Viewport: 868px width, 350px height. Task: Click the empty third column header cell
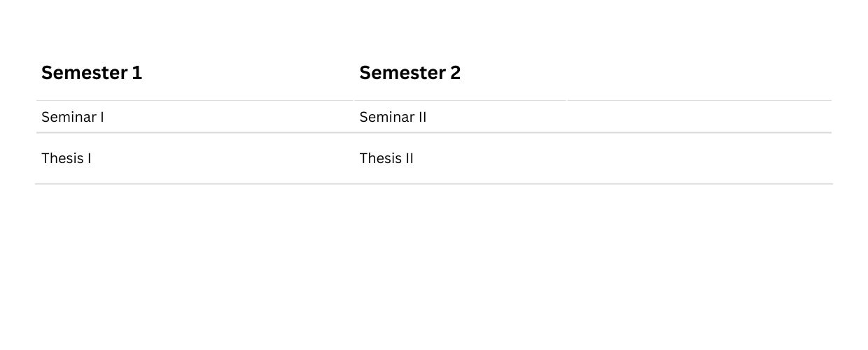(699, 73)
